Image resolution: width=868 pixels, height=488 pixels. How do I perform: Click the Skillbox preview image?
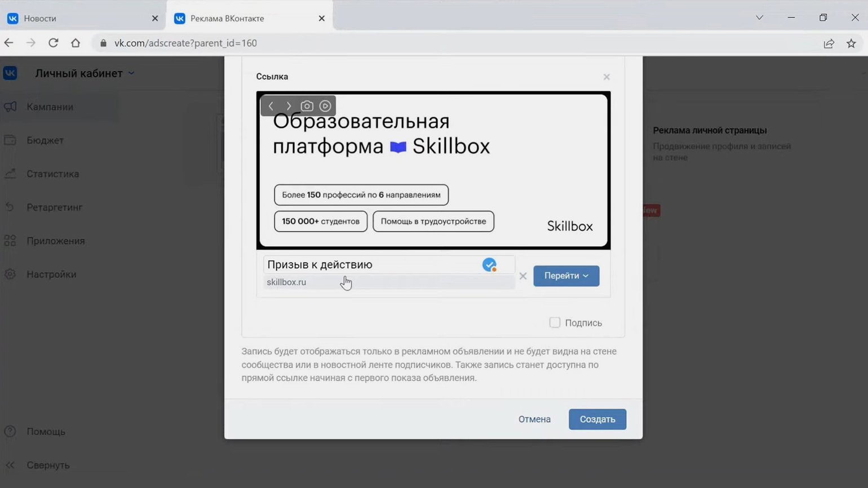coord(433,170)
